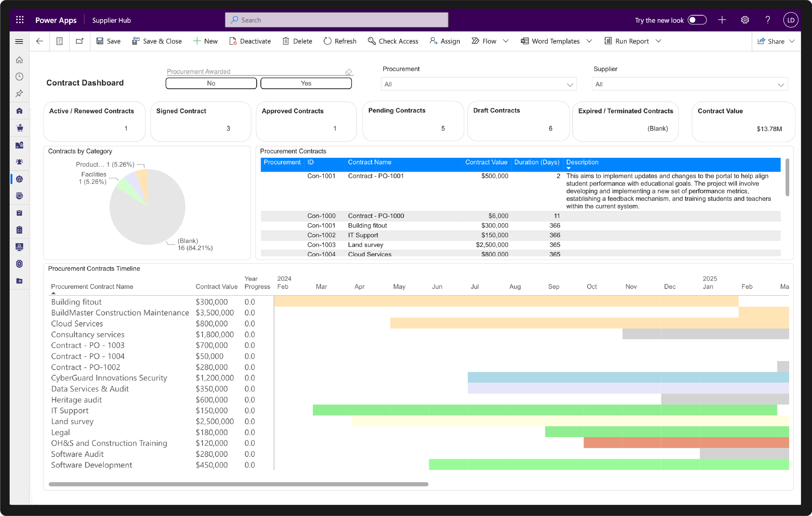Open record in new window icon

click(80, 41)
